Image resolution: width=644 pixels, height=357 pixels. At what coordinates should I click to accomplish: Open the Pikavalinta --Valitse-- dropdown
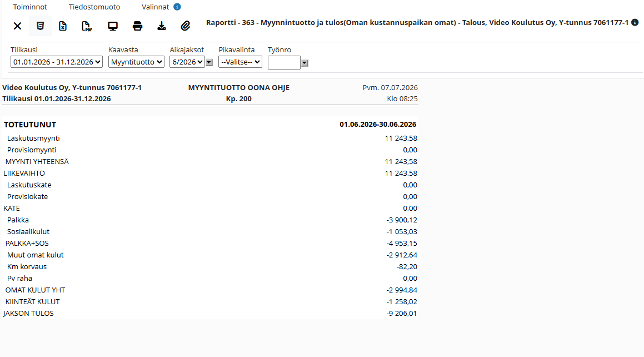(x=240, y=62)
